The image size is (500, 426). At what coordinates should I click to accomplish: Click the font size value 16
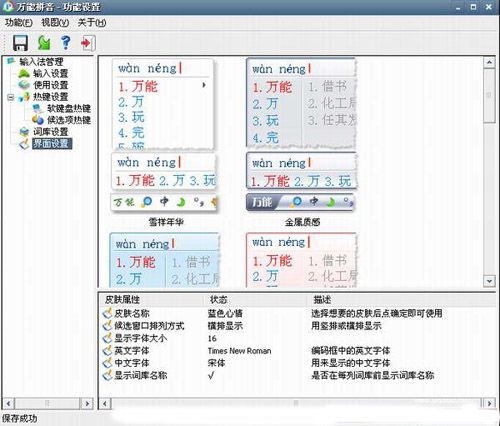pyautogui.click(x=212, y=338)
